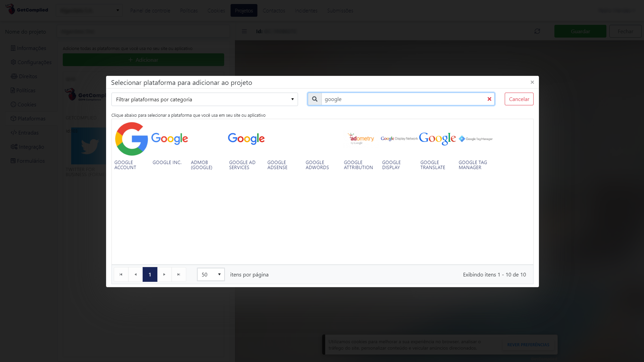
Task: Open the Painel de controle menu
Action: click(x=150, y=10)
